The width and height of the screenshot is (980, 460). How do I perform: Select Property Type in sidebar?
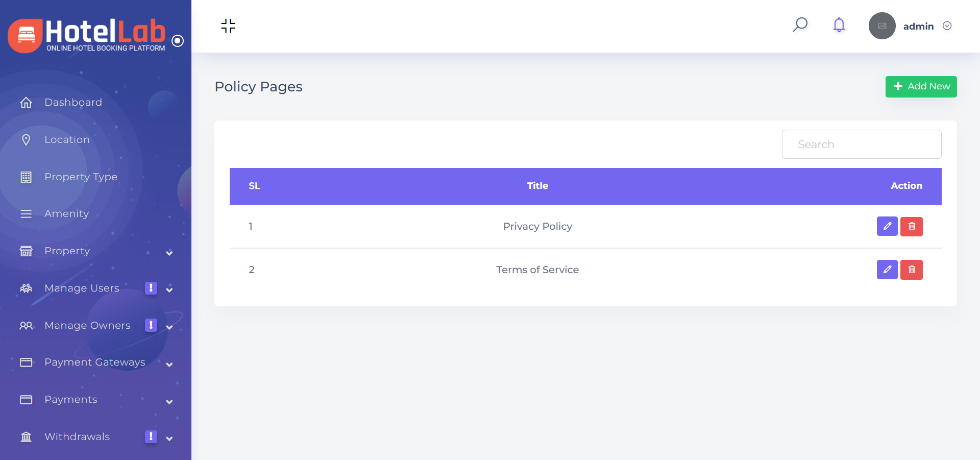point(81,177)
